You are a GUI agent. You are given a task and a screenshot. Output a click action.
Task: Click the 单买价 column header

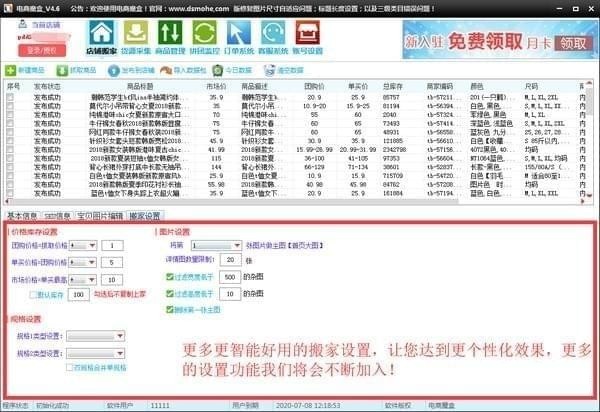358,86
